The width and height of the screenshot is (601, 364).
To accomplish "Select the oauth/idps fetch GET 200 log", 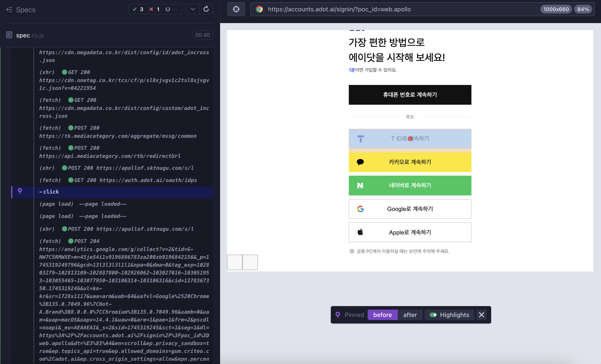I will tap(118, 180).
